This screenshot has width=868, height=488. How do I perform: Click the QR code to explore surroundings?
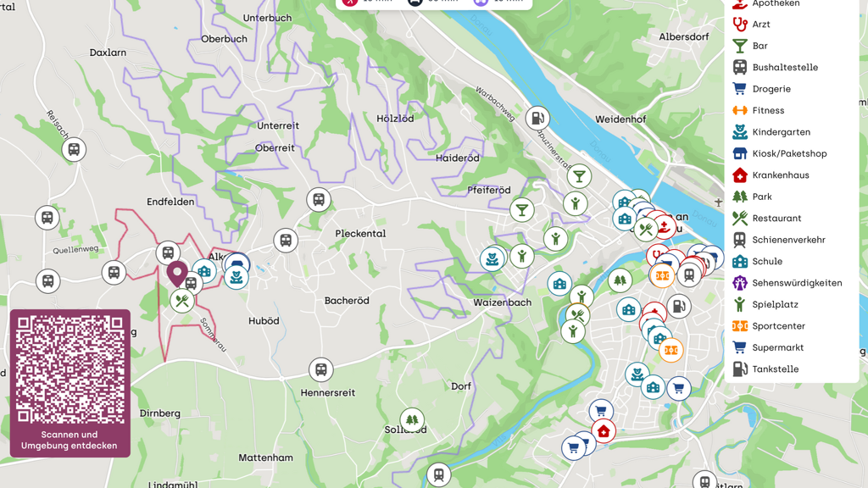coord(70,370)
